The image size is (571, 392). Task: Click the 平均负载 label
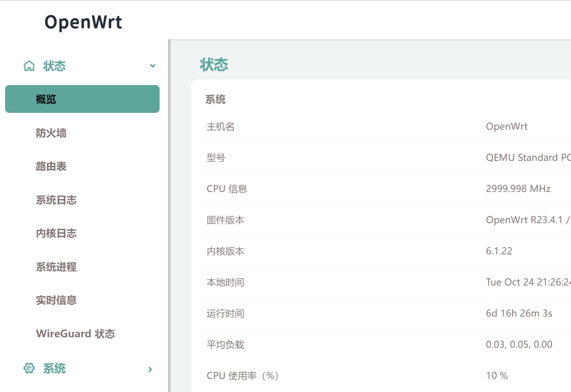pos(225,344)
